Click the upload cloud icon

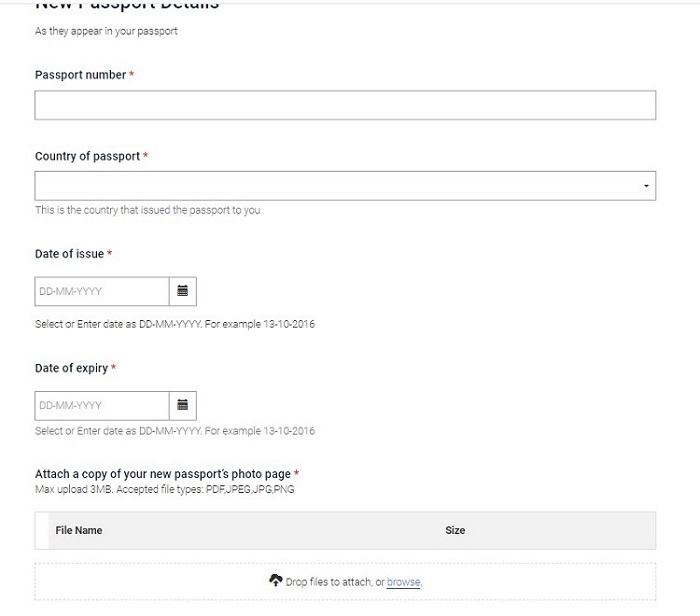coord(276,581)
